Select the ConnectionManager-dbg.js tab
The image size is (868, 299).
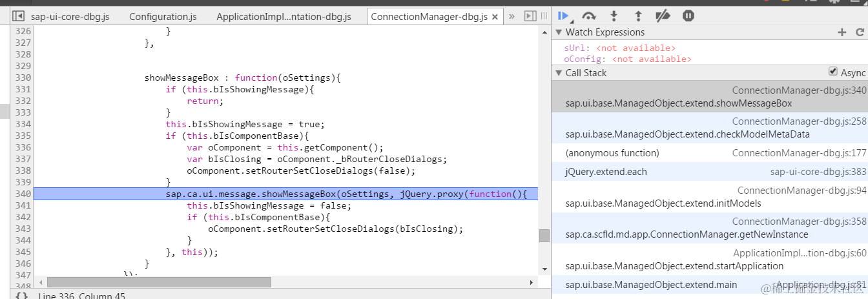tap(429, 17)
